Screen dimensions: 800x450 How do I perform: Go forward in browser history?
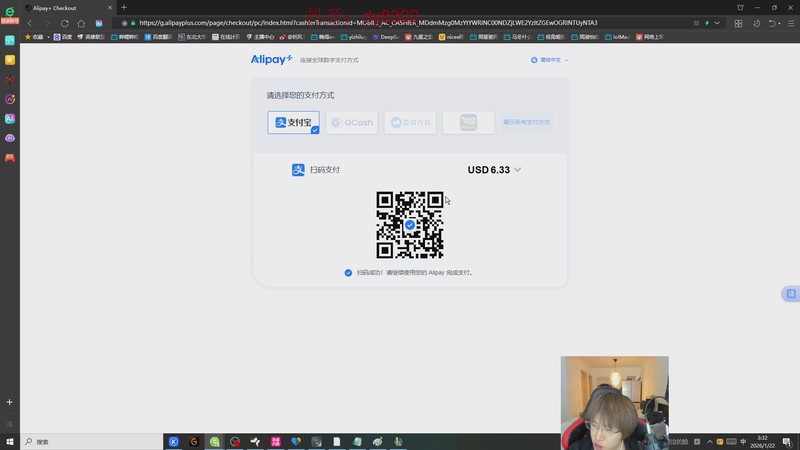click(x=47, y=23)
